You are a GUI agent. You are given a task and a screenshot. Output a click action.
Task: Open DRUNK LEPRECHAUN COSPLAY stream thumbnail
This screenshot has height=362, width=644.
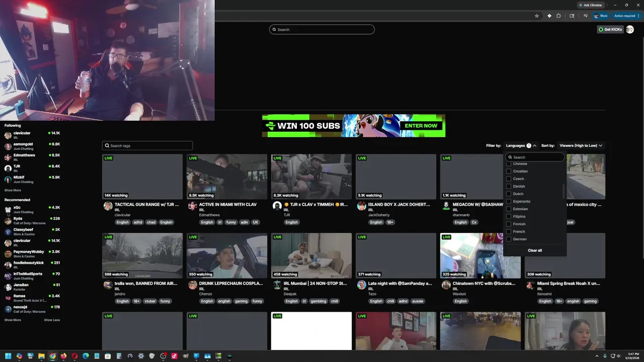tap(227, 255)
